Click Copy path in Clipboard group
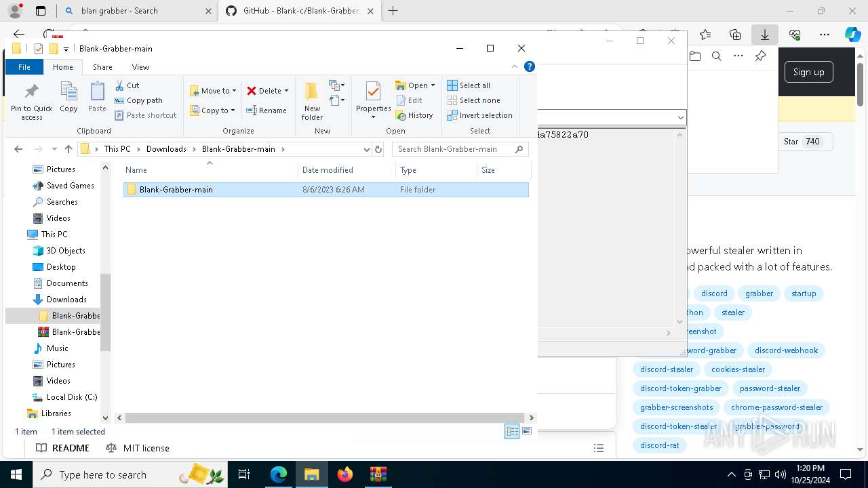Viewport: 868px width, 488px height. 138,100
